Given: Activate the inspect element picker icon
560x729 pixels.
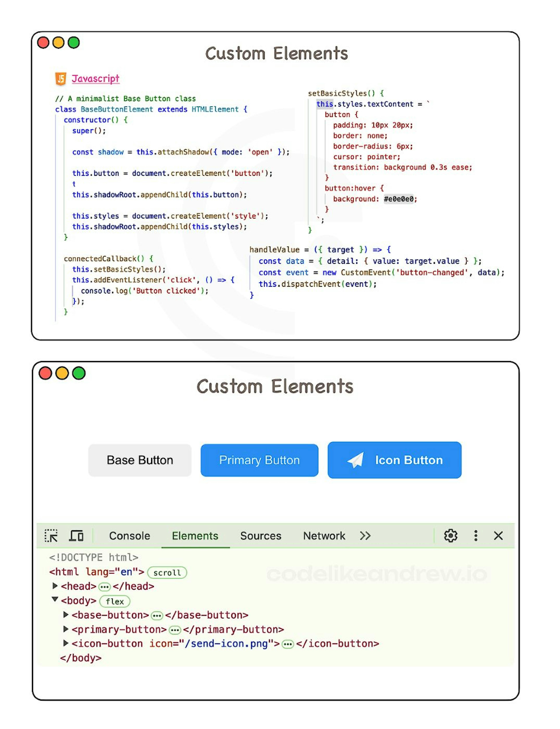Looking at the screenshot, I should coord(51,536).
